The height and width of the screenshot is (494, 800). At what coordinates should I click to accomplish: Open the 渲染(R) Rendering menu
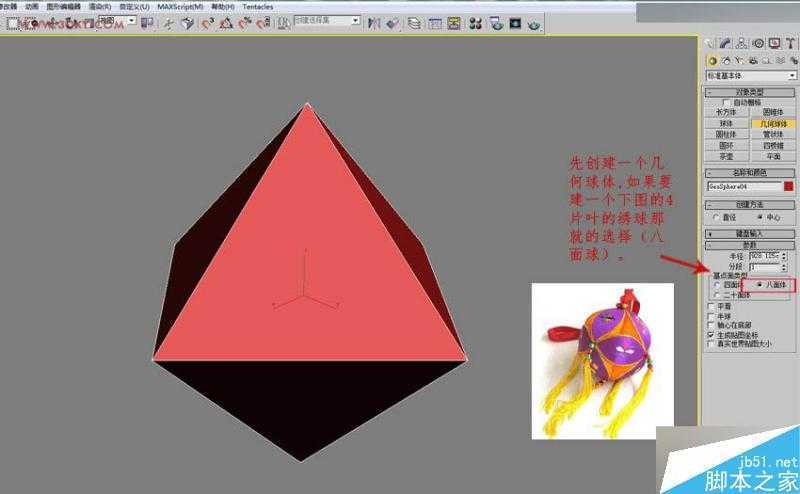coord(100,7)
